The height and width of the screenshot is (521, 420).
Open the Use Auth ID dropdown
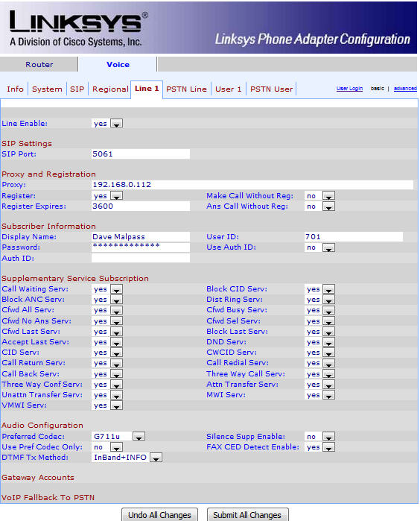tap(319, 247)
